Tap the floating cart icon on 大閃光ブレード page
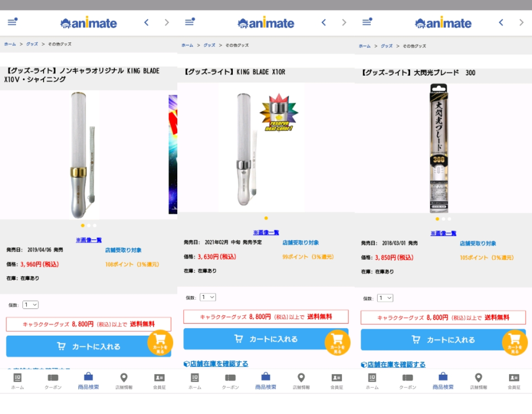 pyautogui.click(x=515, y=343)
